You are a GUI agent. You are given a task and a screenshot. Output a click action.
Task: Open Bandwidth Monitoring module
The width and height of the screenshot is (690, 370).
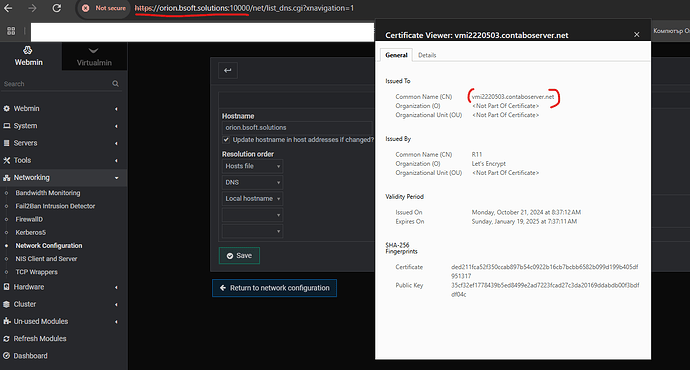coord(48,193)
